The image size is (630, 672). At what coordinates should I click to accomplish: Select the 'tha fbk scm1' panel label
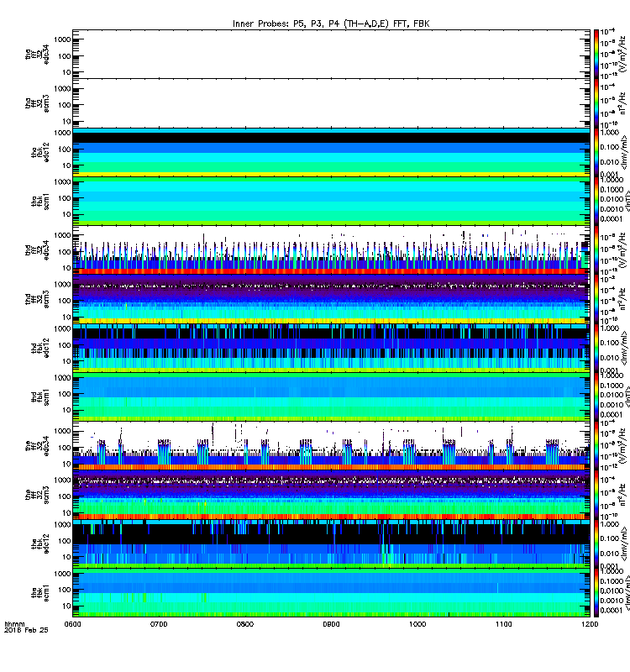[x=40, y=202]
